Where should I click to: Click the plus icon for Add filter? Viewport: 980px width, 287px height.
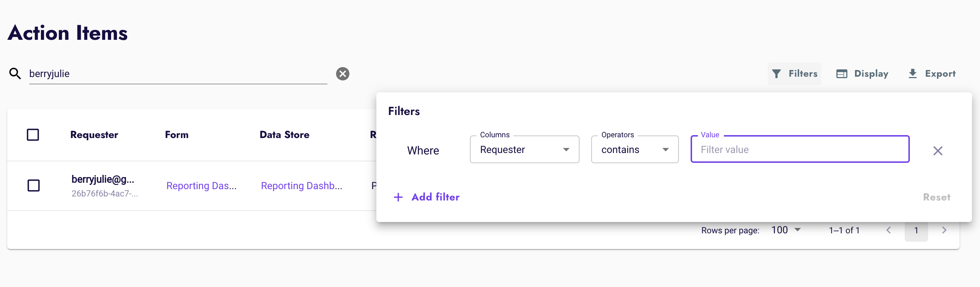point(398,197)
